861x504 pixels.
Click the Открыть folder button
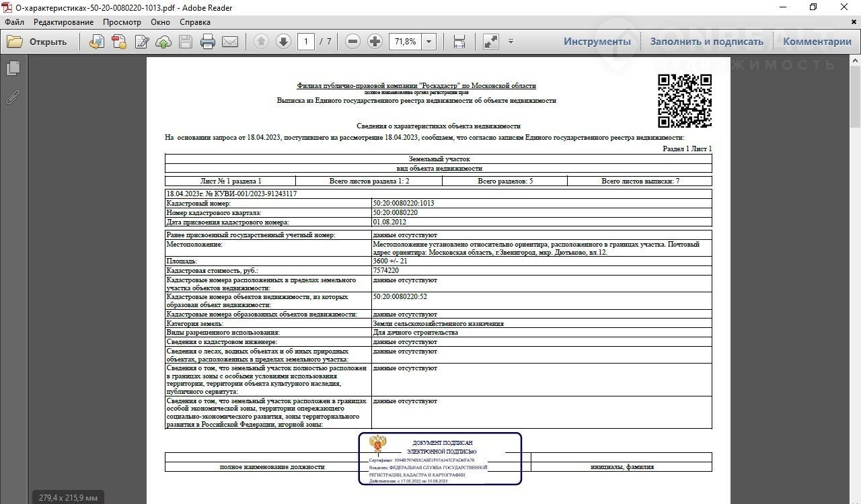click(37, 42)
